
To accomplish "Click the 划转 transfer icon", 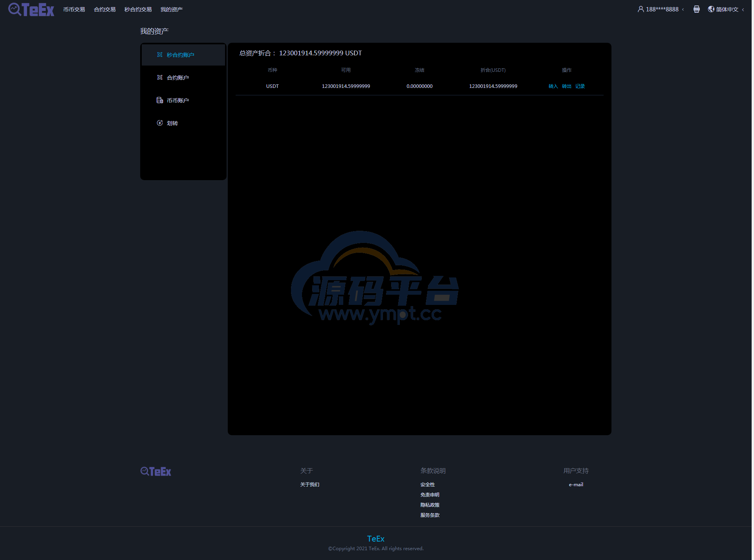I will pyautogui.click(x=160, y=123).
